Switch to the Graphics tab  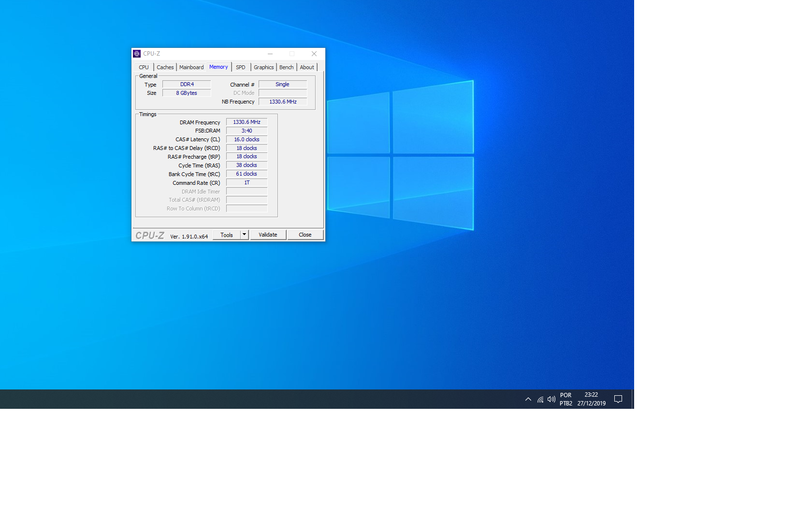(x=264, y=67)
